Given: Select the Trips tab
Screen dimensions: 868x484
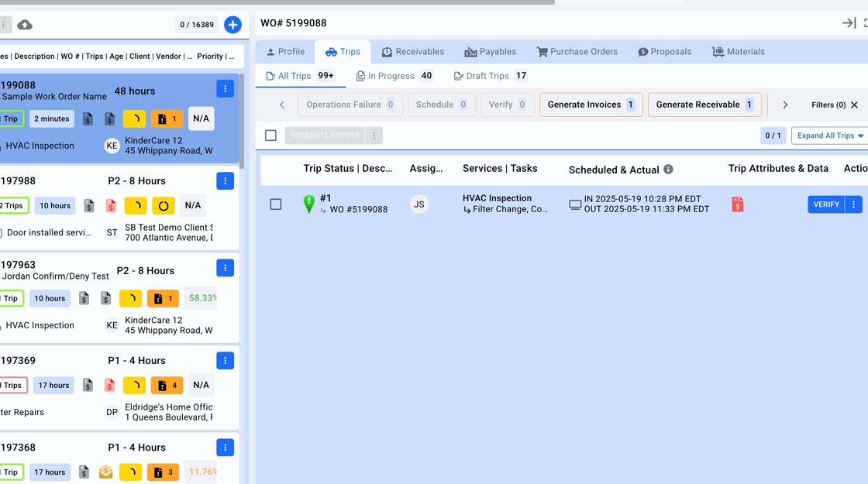Looking at the screenshot, I should [342, 51].
